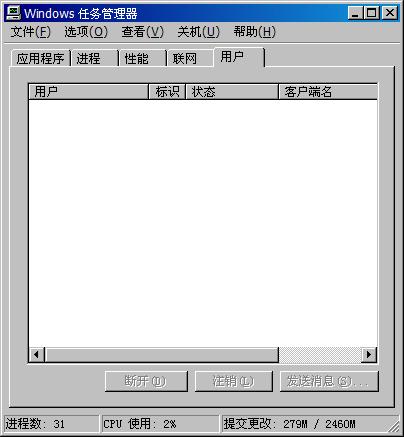Open the 文件(F) menu
The width and height of the screenshot is (404, 437).
point(30,32)
